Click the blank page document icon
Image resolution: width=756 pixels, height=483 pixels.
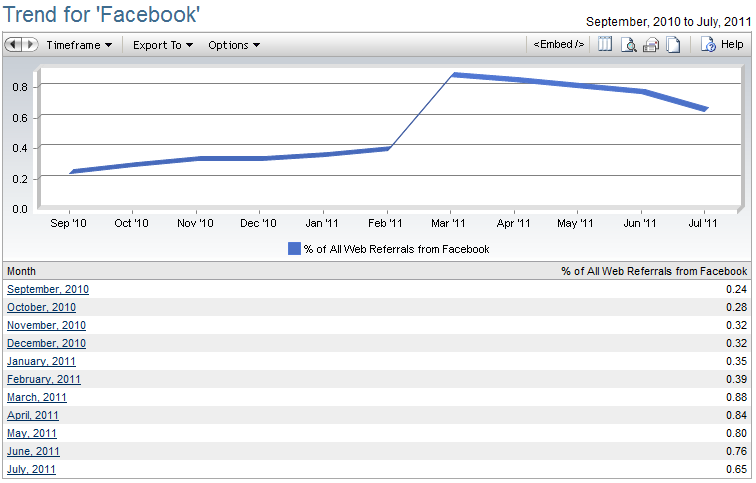673,45
